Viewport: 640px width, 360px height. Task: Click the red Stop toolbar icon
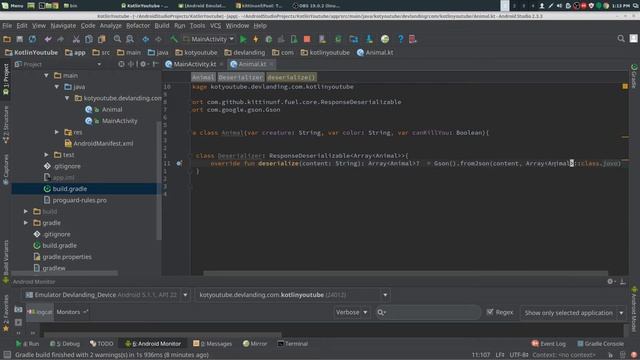(307, 39)
